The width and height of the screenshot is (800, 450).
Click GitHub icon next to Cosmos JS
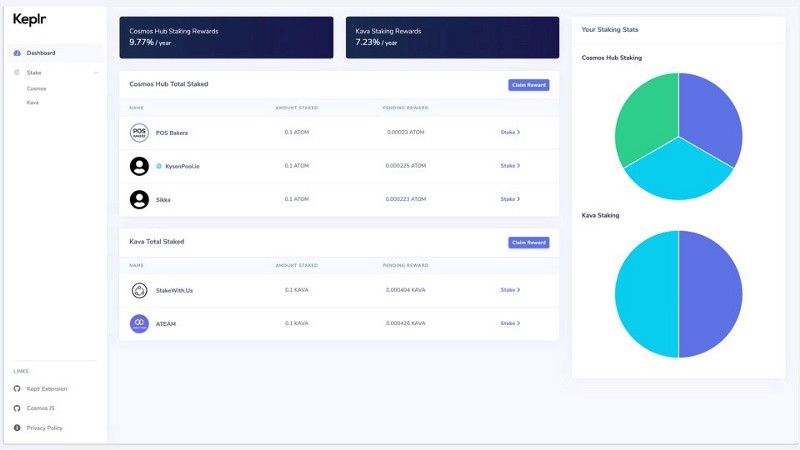pyautogui.click(x=17, y=408)
